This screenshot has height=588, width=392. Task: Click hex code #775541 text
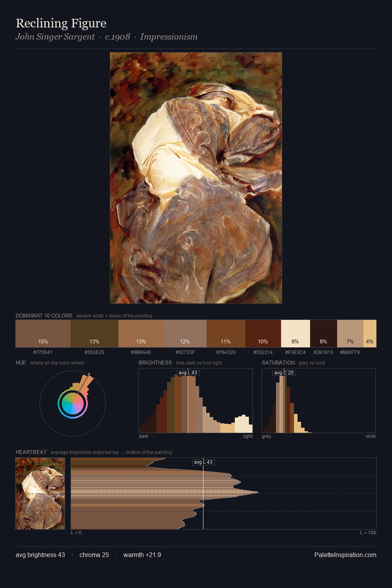43,352
